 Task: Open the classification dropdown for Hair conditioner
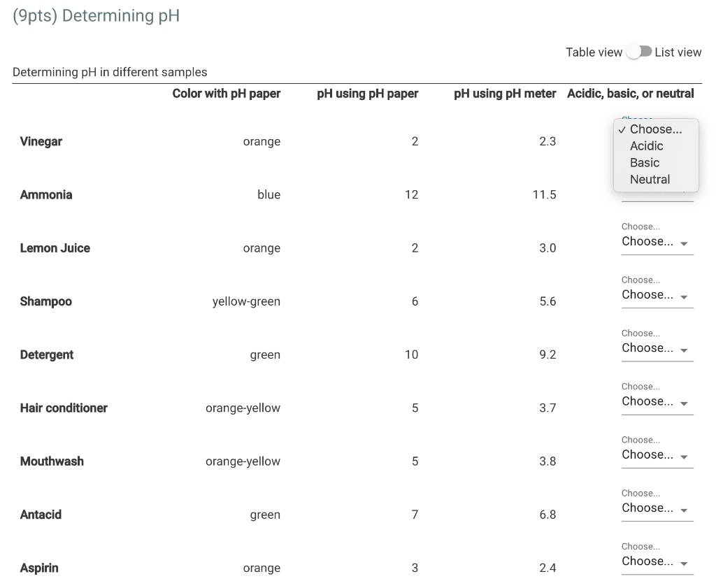pos(650,401)
